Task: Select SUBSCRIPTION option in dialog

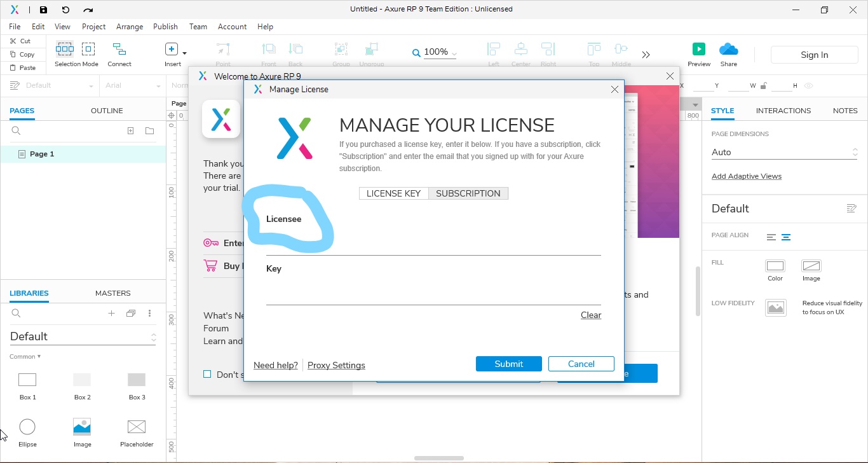Action: click(468, 193)
